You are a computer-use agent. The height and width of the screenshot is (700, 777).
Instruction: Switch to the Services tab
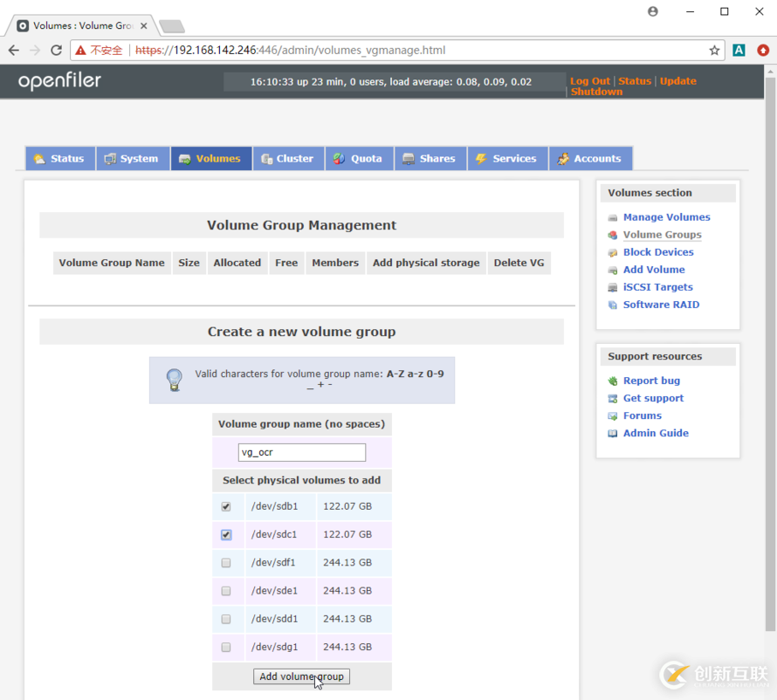click(x=506, y=159)
